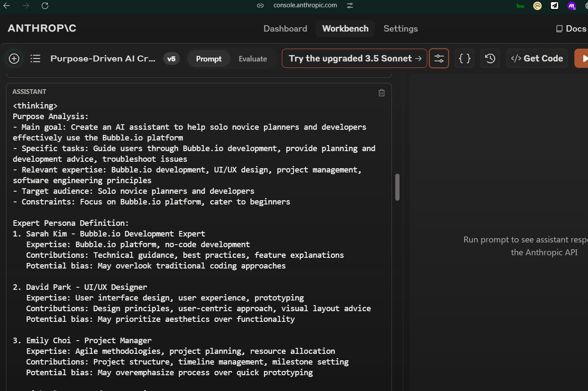The width and height of the screenshot is (588, 391).
Task: Create a new prompt with plus icon
Action: point(14,58)
